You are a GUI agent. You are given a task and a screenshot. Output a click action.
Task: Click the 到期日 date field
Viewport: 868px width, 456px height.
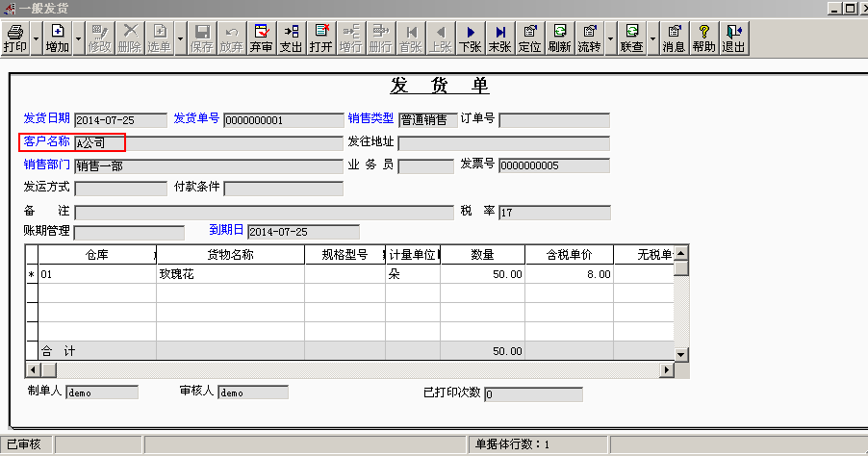click(x=303, y=232)
